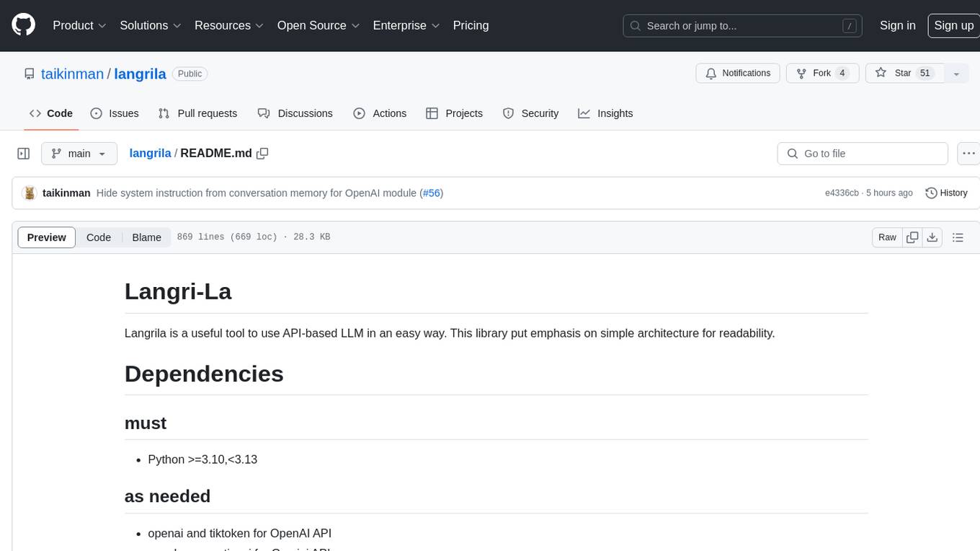This screenshot has height=551, width=980.
Task: Go to langrila root in breadcrumb
Action: [x=150, y=154]
